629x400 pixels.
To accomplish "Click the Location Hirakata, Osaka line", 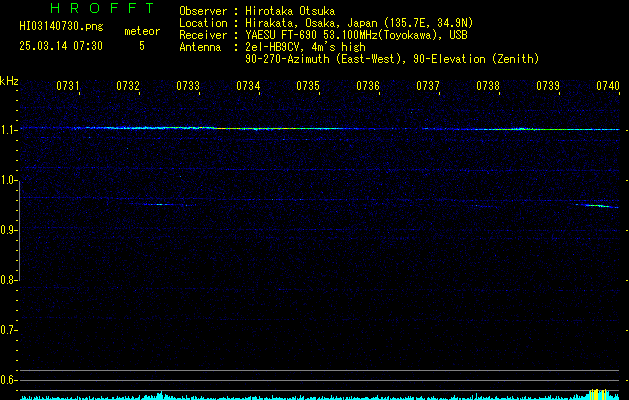I will click(x=326, y=23).
